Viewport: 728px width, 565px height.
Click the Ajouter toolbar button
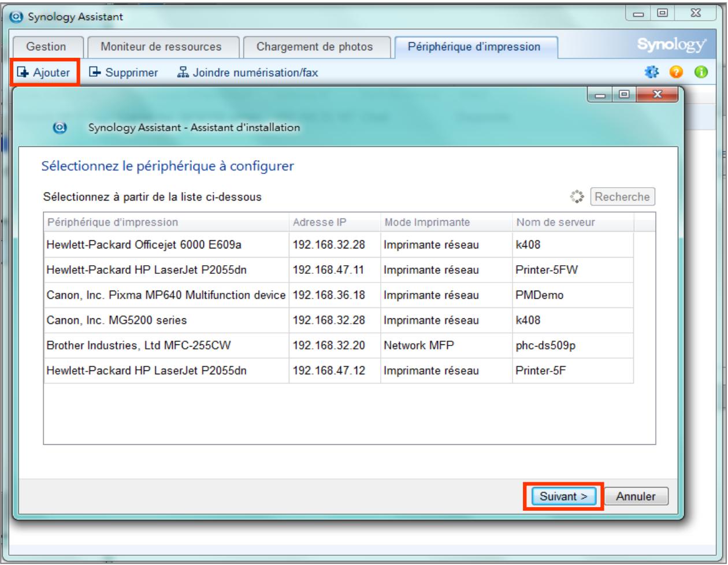[x=44, y=73]
